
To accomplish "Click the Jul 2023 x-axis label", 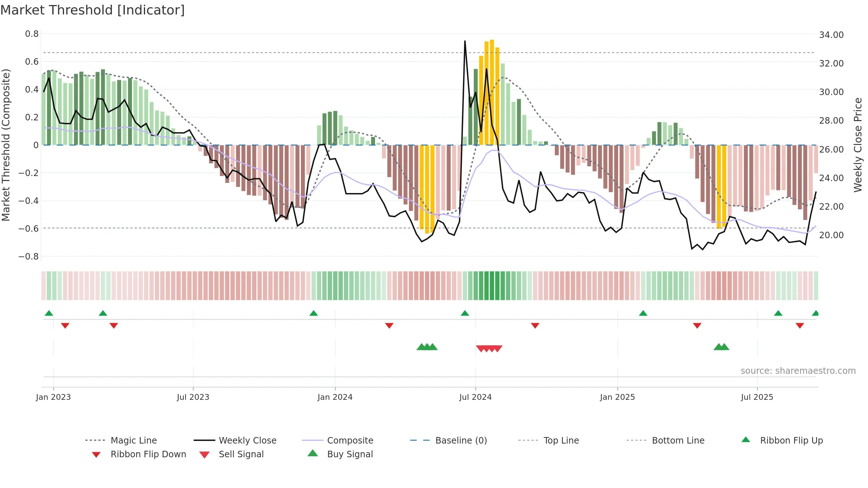I will (x=193, y=397).
